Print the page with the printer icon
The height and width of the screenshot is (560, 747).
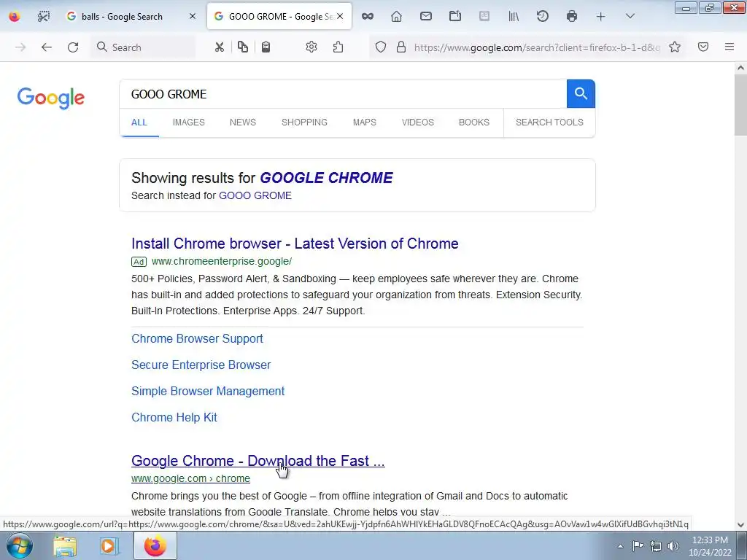[x=572, y=17]
